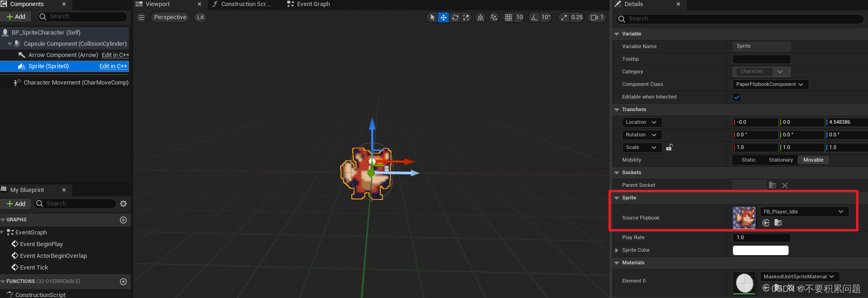The height and width of the screenshot is (298, 868).
Task: Click Edit in C++ link for Sprite
Action: point(113,66)
